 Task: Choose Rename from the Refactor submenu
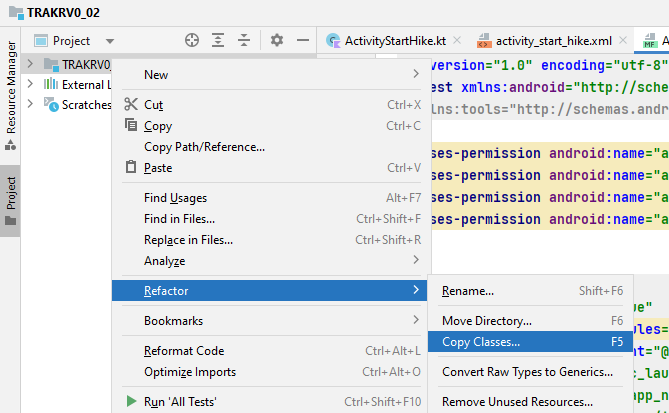pyautogui.click(x=468, y=291)
